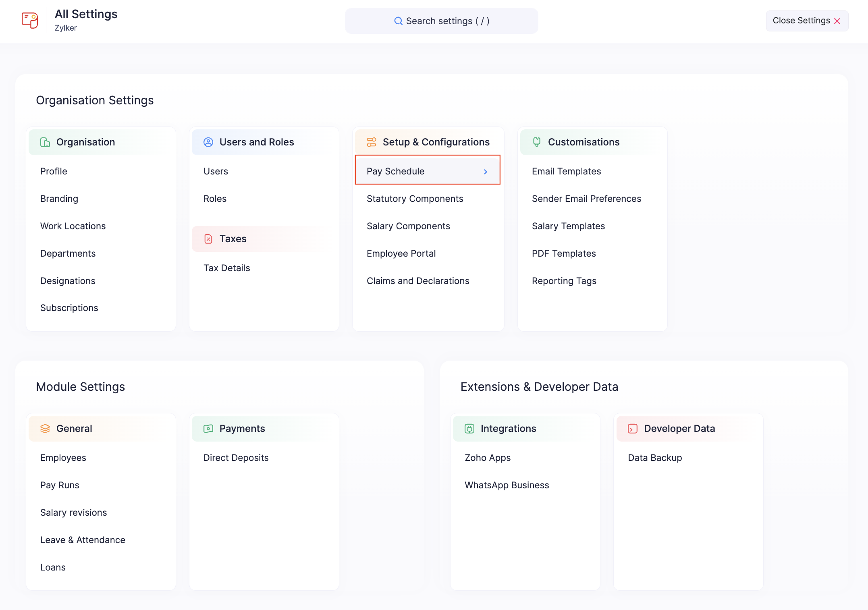The width and height of the screenshot is (868, 610).
Task: Open Statutory Components settings
Action: (415, 199)
